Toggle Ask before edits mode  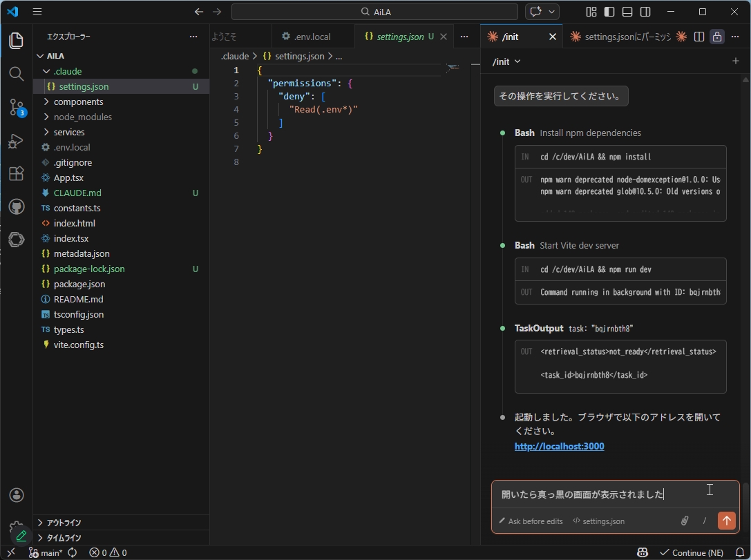pos(530,521)
